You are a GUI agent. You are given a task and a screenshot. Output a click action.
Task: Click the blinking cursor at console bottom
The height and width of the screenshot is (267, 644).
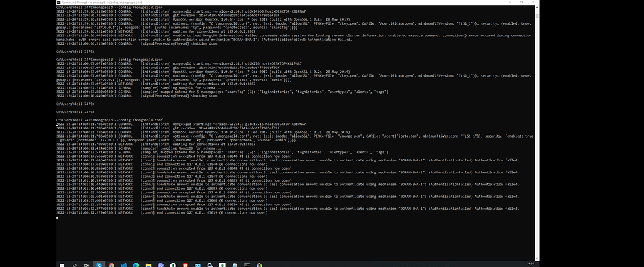point(57,217)
